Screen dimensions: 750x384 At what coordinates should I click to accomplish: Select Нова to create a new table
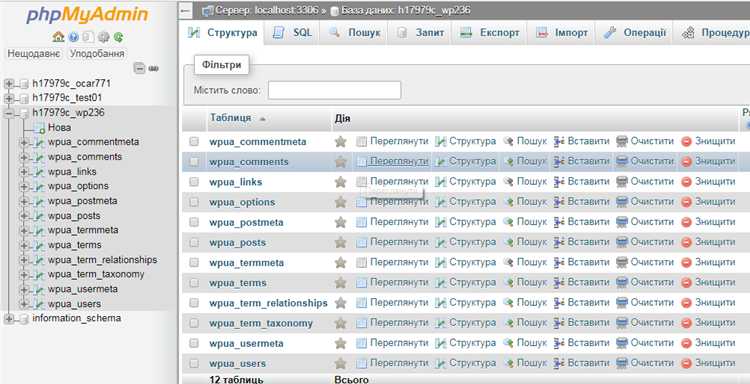pyautogui.click(x=59, y=128)
